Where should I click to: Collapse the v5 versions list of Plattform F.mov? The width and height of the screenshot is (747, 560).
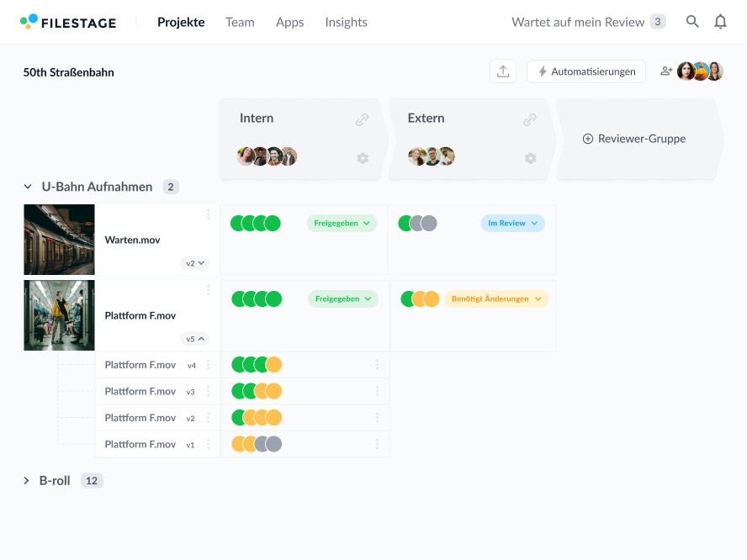tap(195, 339)
